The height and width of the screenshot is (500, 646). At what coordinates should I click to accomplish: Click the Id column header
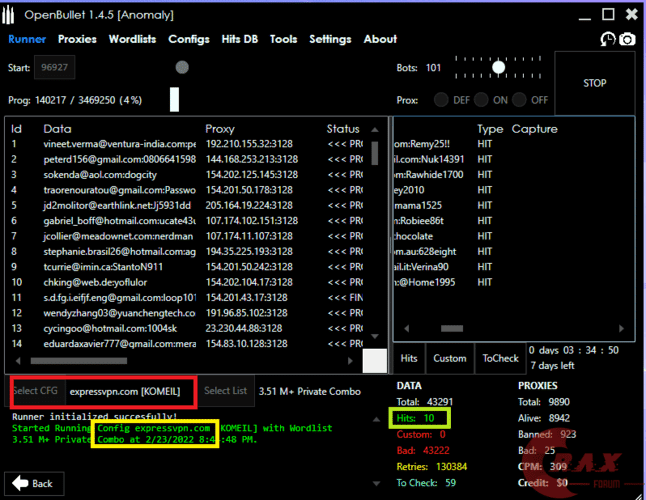click(x=16, y=129)
